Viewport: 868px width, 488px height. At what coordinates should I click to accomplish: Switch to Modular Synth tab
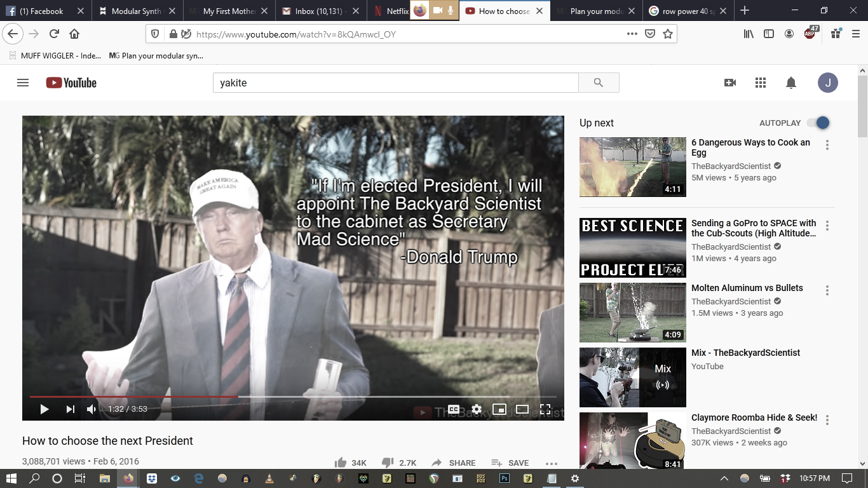coord(137,11)
